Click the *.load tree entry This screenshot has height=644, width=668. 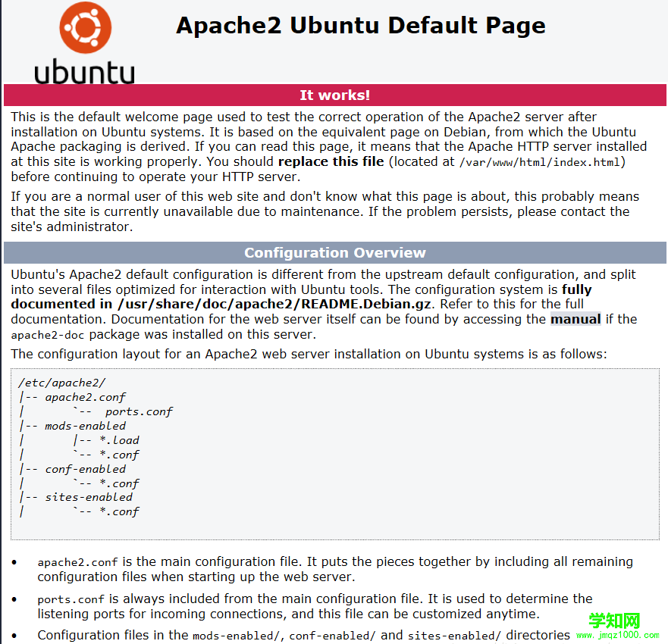tap(119, 440)
